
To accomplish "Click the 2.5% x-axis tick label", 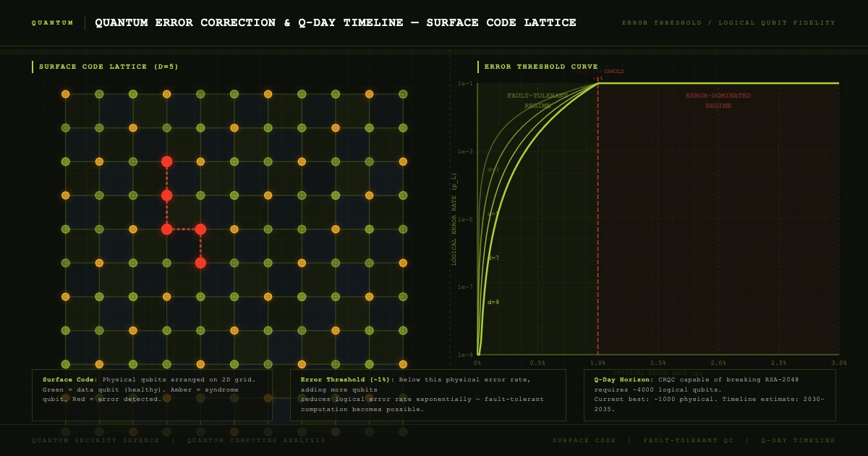I will (x=779, y=363).
